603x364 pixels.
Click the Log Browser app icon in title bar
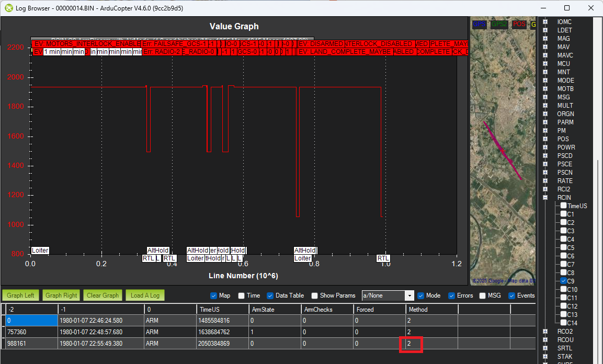(x=8, y=8)
